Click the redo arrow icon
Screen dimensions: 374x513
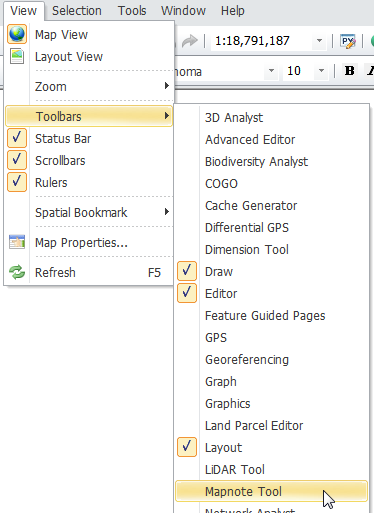click(190, 41)
